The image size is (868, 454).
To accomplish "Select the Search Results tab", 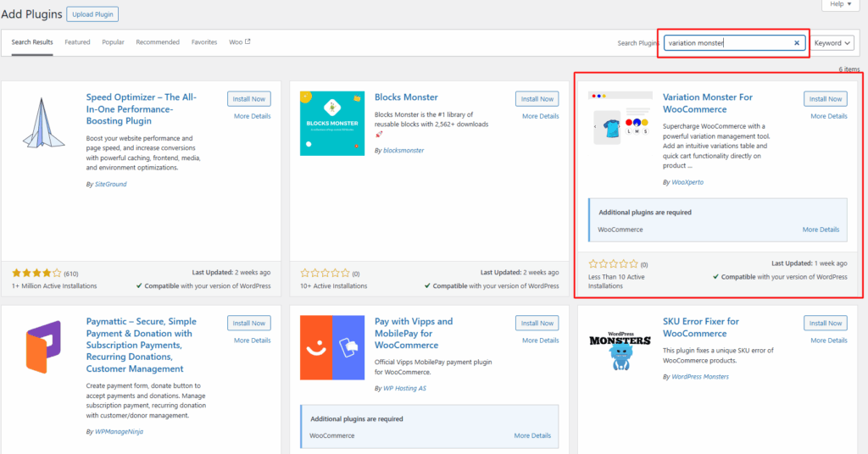I will click(32, 42).
